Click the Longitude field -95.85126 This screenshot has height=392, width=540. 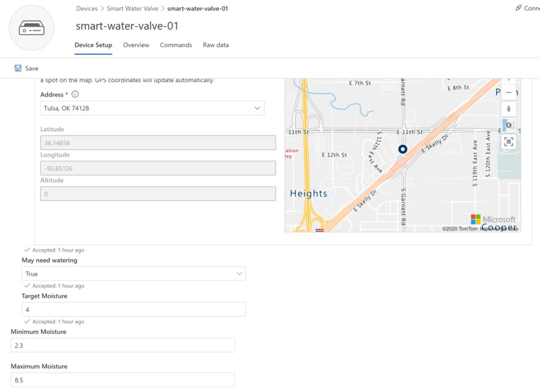[x=158, y=168]
